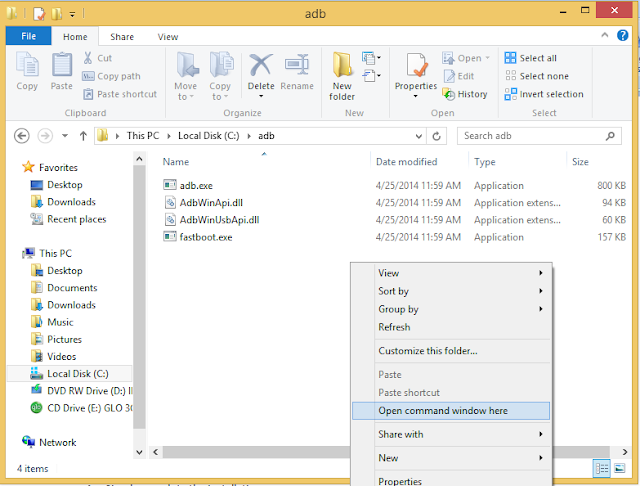Open the Copy to ribbon button
The height and width of the screenshot is (486, 640).
point(220,76)
